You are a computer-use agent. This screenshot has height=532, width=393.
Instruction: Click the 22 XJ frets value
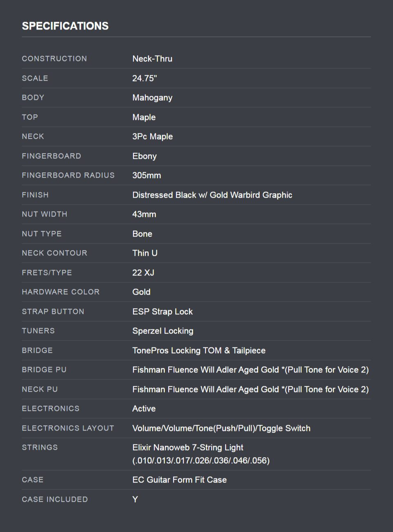[x=143, y=273]
